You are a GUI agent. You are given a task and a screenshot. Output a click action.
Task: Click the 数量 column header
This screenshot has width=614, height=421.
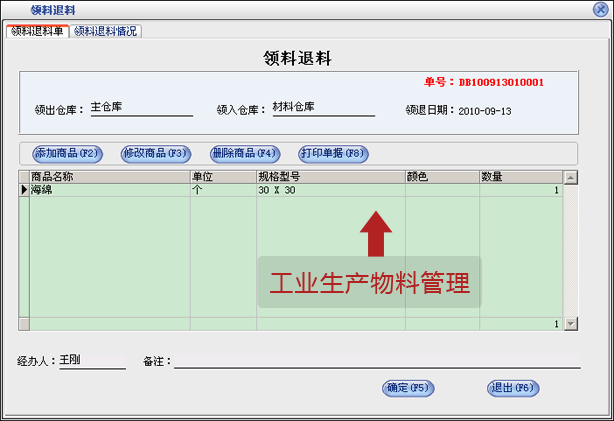pyautogui.click(x=519, y=177)
